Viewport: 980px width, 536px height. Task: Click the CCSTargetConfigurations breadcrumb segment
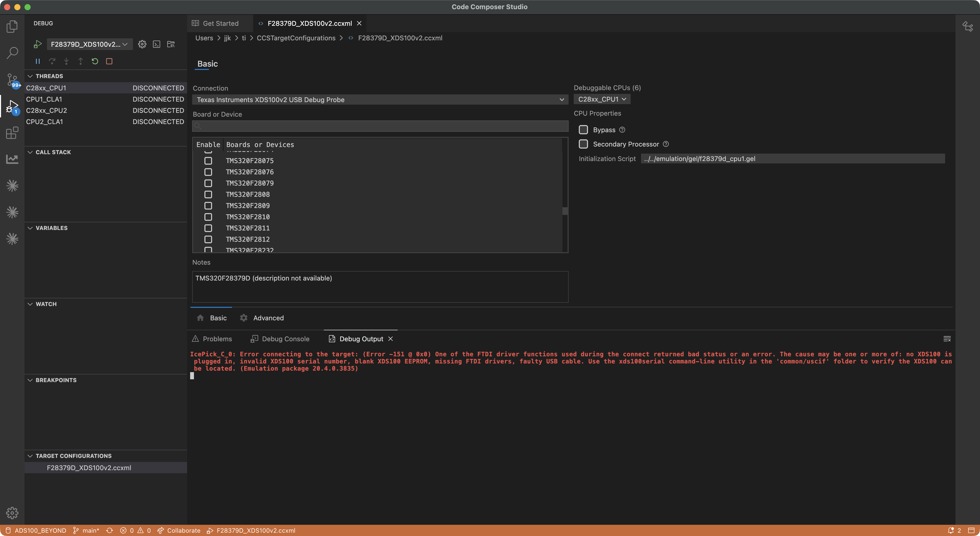[x=296, y=38]
